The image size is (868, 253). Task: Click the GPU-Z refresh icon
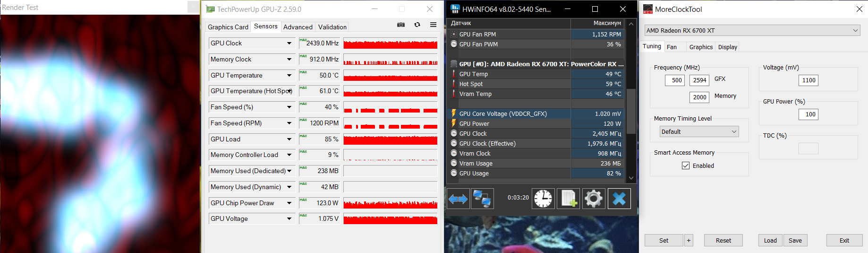tap(417, 25)
